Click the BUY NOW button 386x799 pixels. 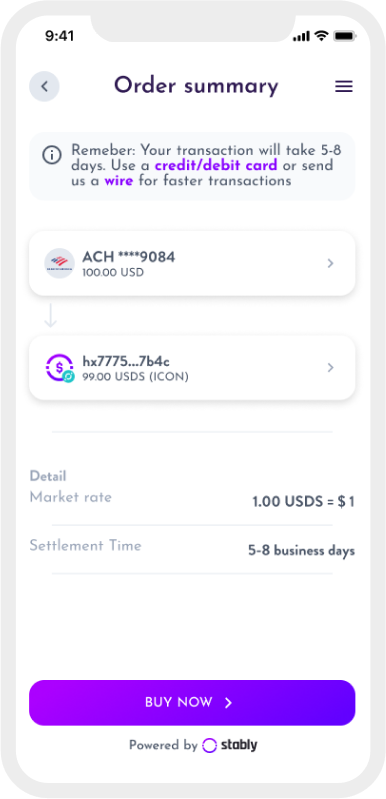pyautogui.click(x=192, y=703)
